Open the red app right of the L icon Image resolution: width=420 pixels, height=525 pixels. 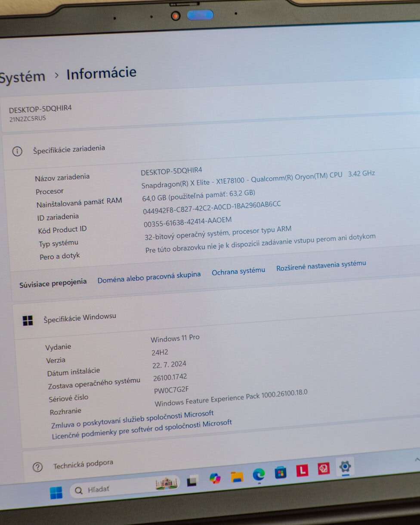tap(324, 469)
